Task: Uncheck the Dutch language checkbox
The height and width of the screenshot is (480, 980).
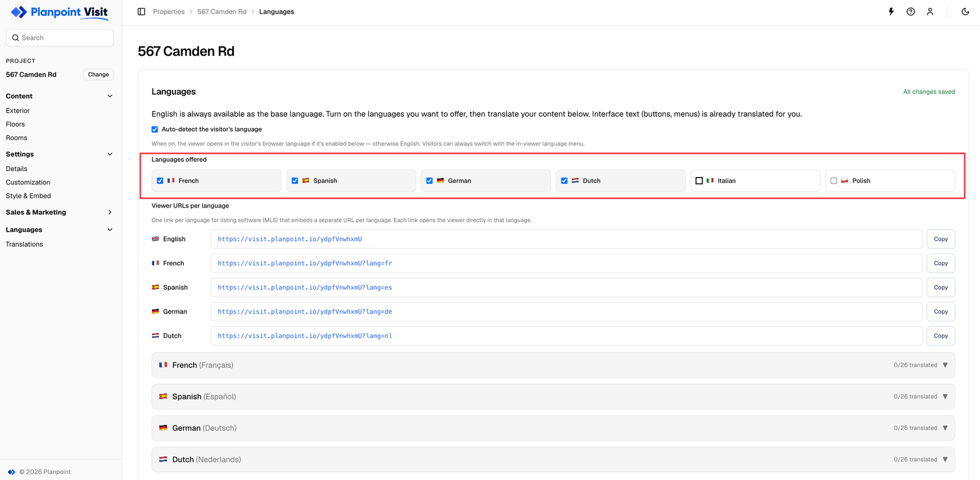Action: point(564,181)
